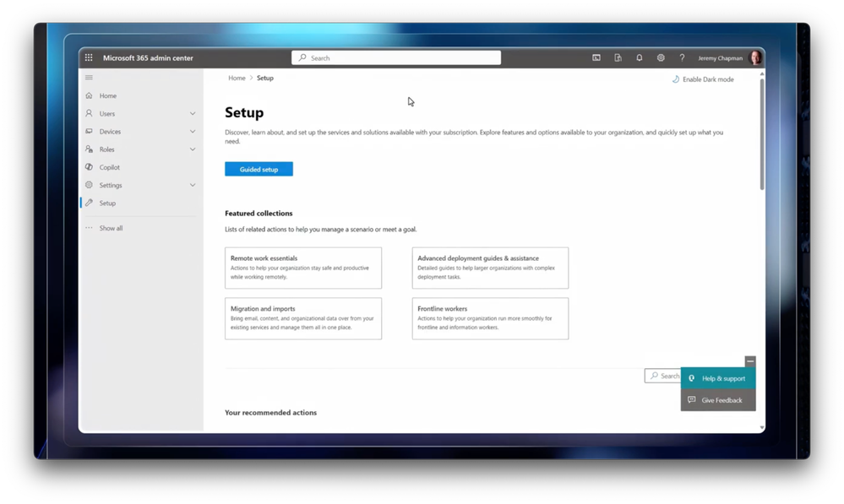Expand the Settings navigation chevron

pos(193,185)
